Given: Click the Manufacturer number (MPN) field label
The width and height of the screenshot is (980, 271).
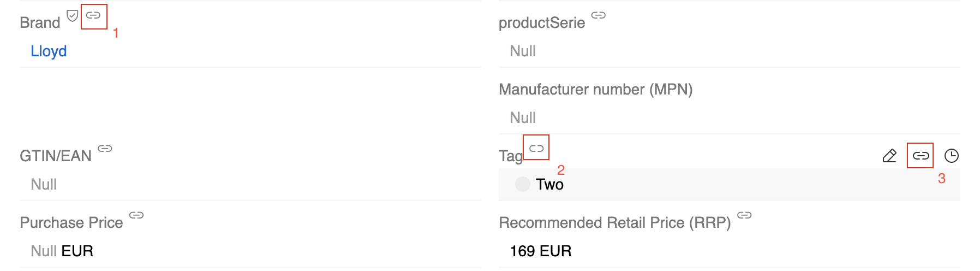Looking at the screenshot, I should click(x=595, y=89).
